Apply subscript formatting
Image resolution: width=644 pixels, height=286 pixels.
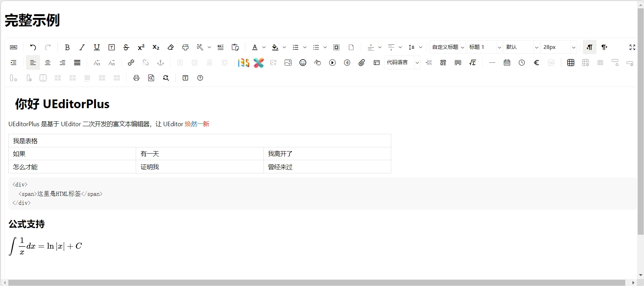coord(156,47)
